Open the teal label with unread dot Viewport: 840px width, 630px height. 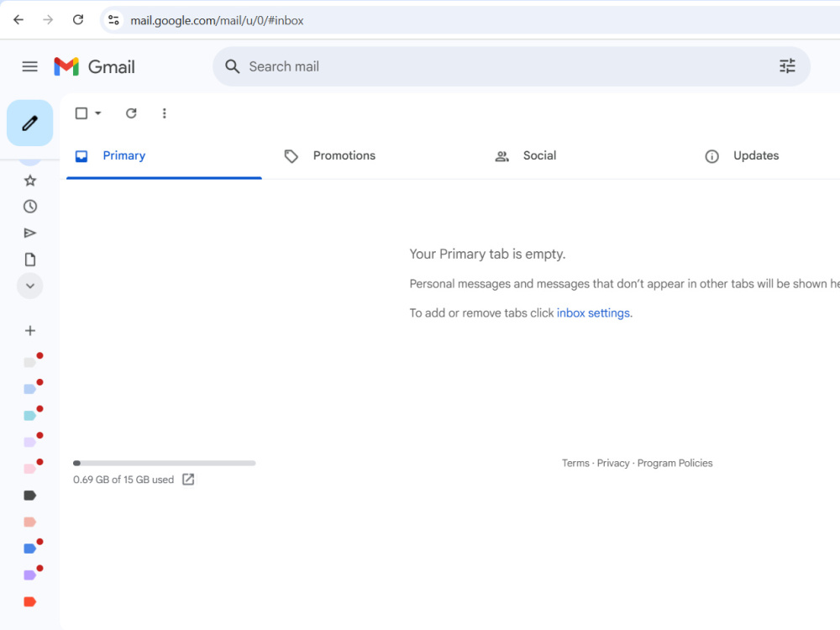pyautogui.click(x=30, y=416)
